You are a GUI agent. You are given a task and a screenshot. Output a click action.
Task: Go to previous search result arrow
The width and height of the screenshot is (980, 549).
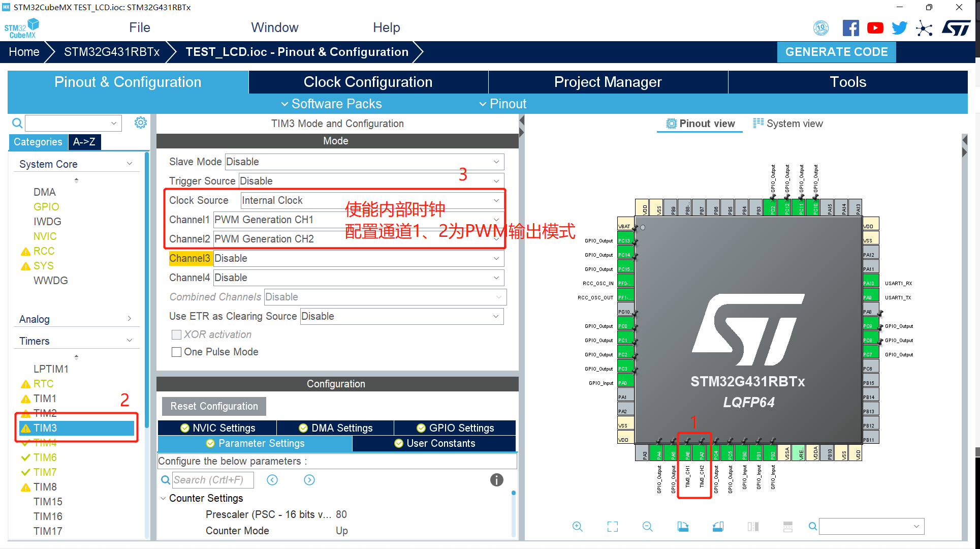click(x=272, y=480)
